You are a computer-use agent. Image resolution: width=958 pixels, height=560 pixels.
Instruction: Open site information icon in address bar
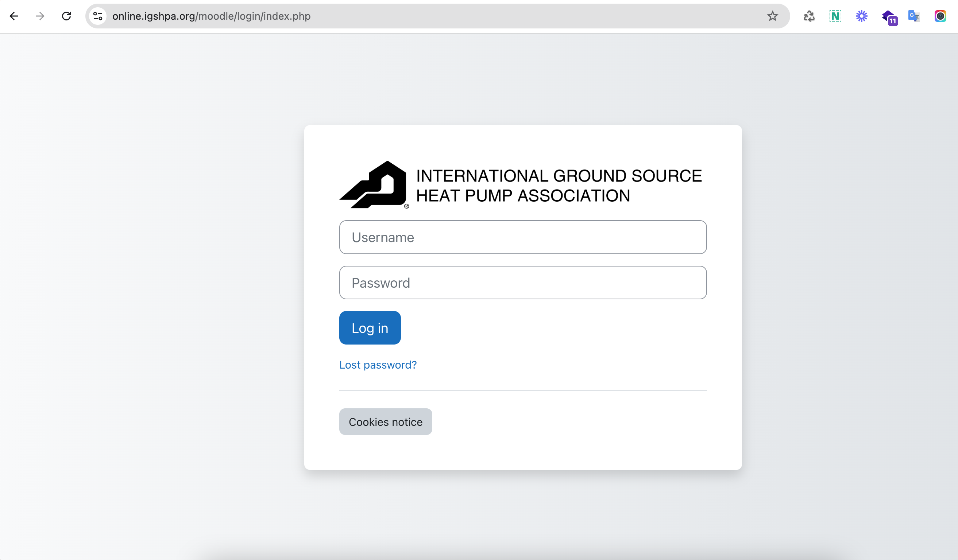[98, 16]
